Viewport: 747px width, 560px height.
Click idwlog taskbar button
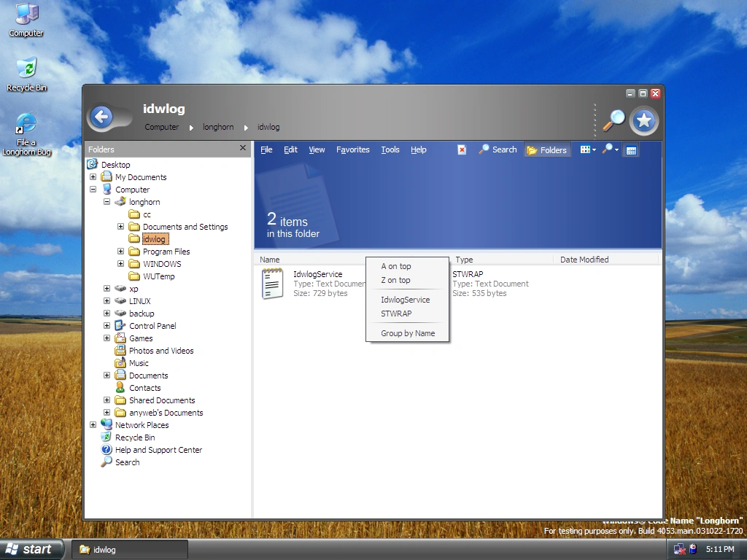coord(130,550)
